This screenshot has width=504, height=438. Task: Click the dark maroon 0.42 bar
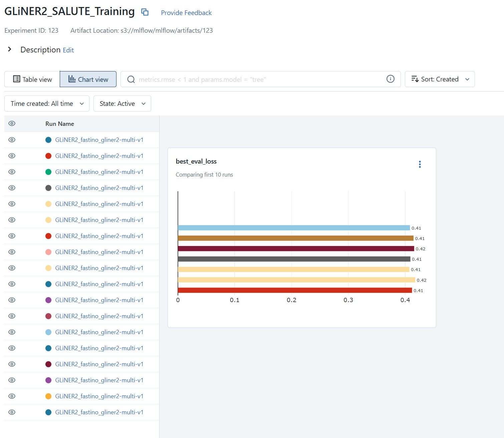(296, 249)
